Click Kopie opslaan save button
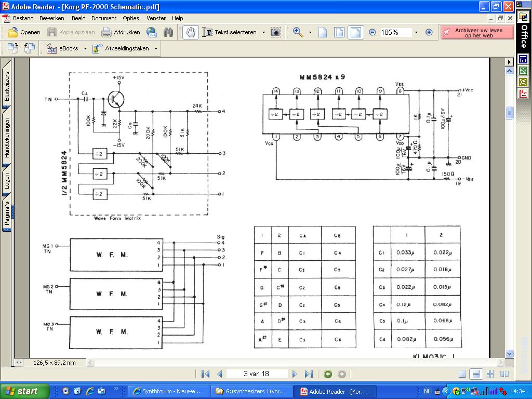532x399 pixels. 71,32
